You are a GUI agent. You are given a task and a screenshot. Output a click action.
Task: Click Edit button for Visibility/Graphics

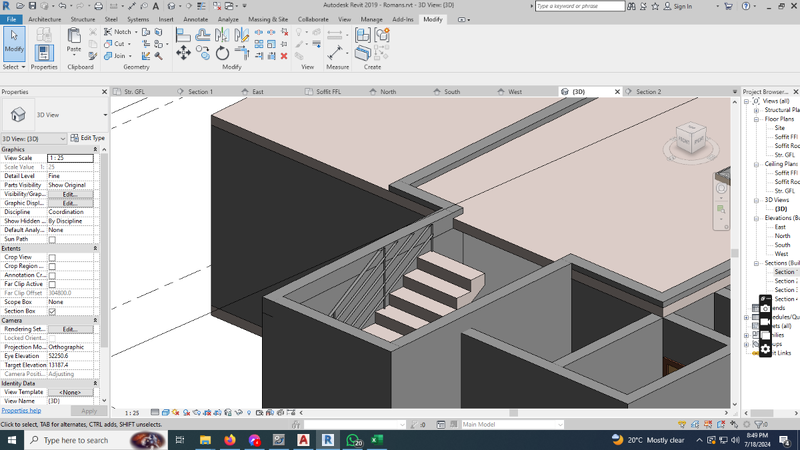click(x=69, y=194)
